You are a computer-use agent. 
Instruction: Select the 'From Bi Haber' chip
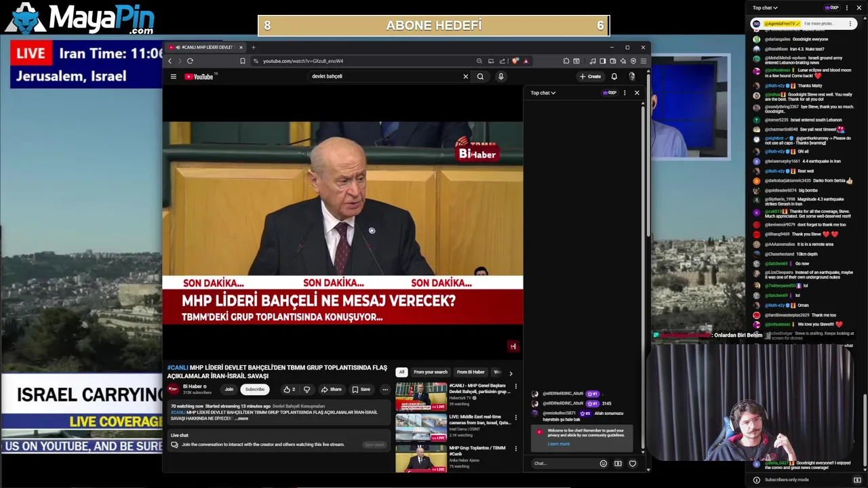tap(471, 372)
